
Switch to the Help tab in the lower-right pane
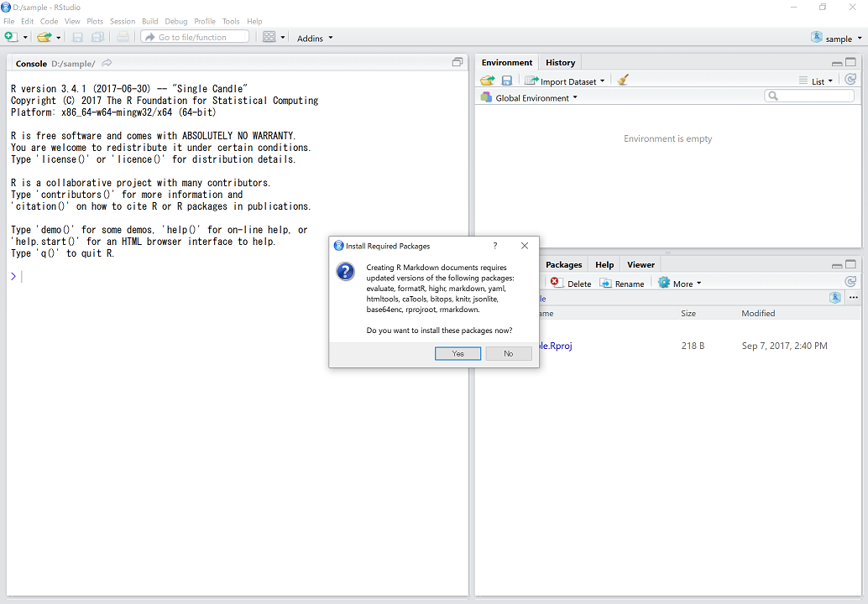tap(604, 264)
